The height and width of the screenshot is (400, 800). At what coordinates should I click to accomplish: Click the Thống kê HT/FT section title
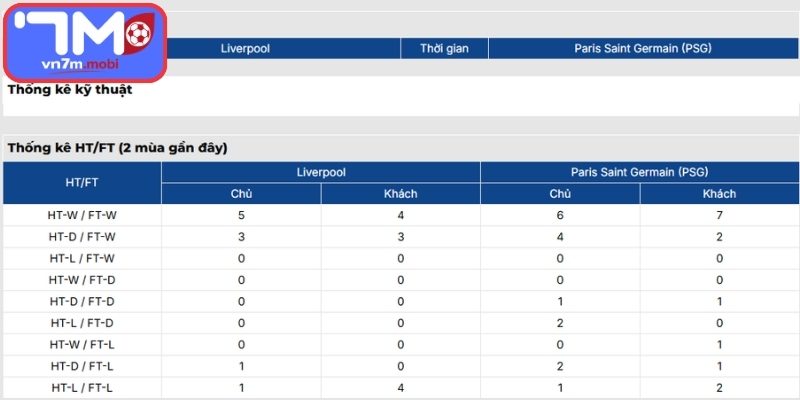click(117, 147)
